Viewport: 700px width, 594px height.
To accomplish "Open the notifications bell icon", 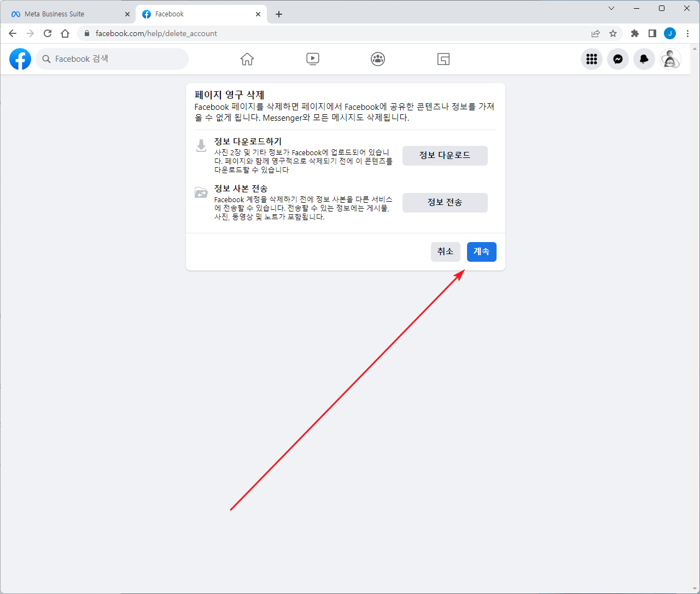I will 644,59.
